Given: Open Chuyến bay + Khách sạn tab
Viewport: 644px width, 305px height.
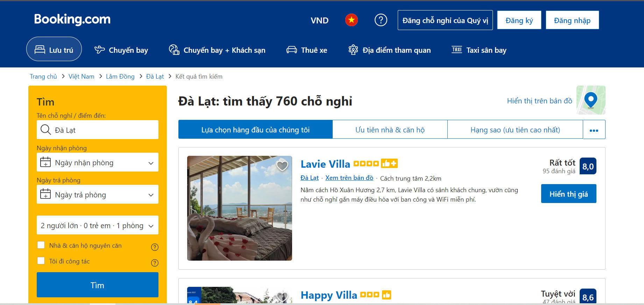Looking at the screenshot, I should 217,50.
